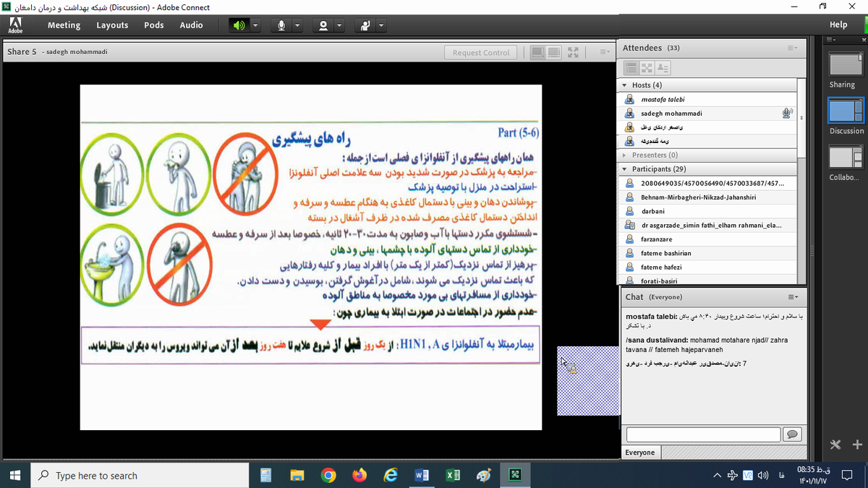Open the Meeting menu

64,25
